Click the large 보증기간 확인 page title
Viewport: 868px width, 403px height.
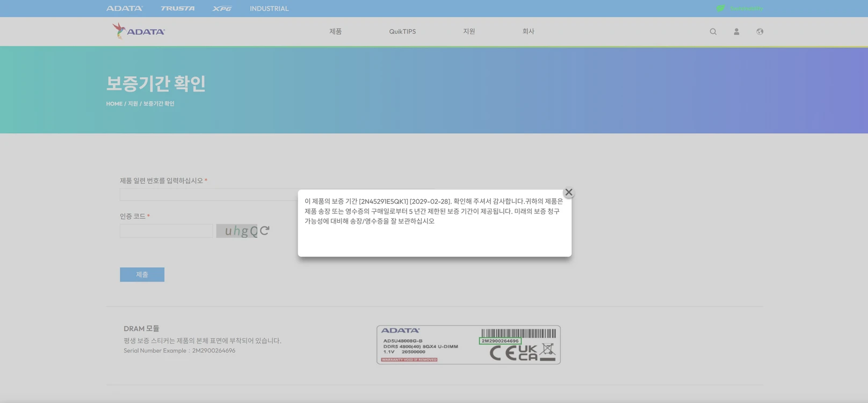(156, 83)
